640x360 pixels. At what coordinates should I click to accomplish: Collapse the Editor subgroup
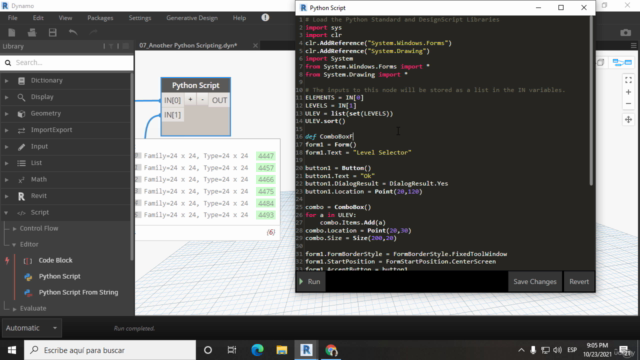click(x=14, y=244)
